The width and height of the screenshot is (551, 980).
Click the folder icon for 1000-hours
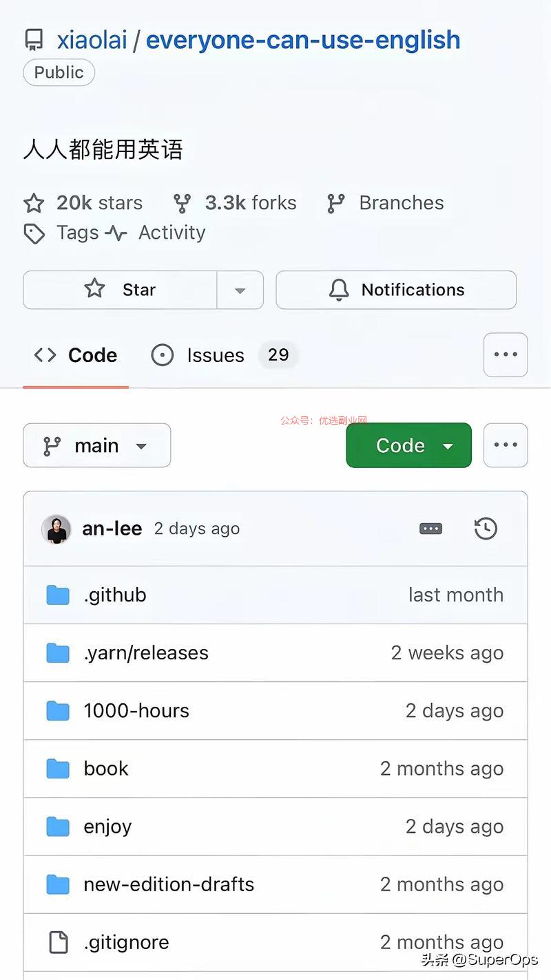58,710
